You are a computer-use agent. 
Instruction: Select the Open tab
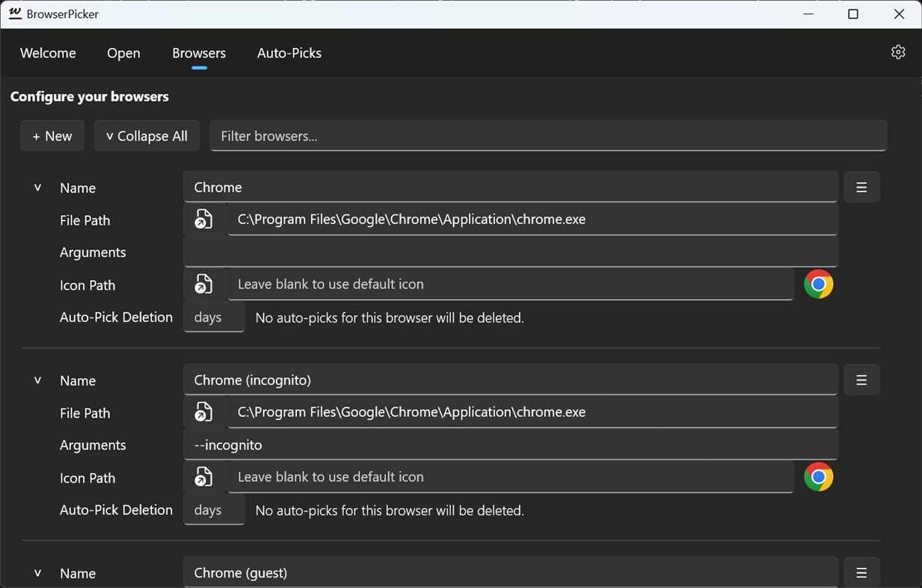(123, 53)
